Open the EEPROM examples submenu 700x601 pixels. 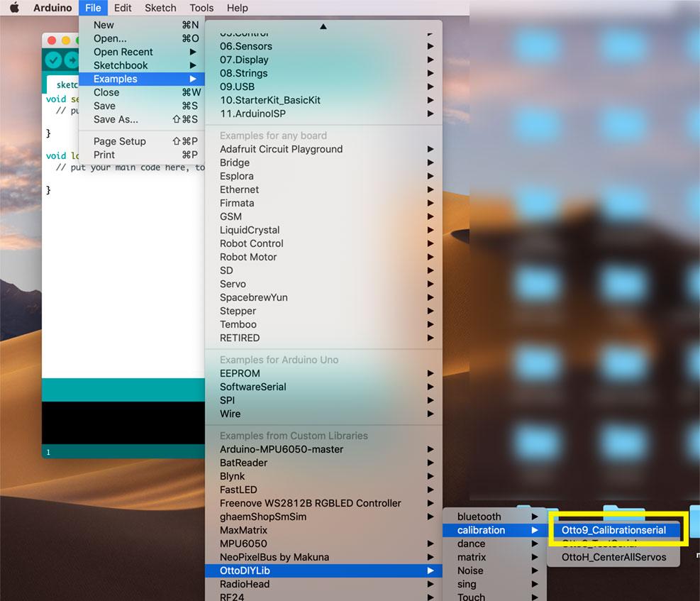[x=323, y=373]
